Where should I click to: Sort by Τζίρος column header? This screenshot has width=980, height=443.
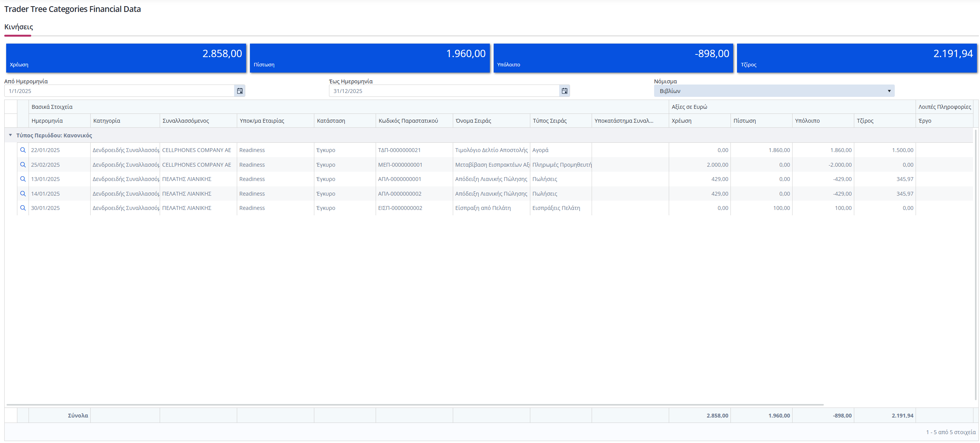click(885, 121)
